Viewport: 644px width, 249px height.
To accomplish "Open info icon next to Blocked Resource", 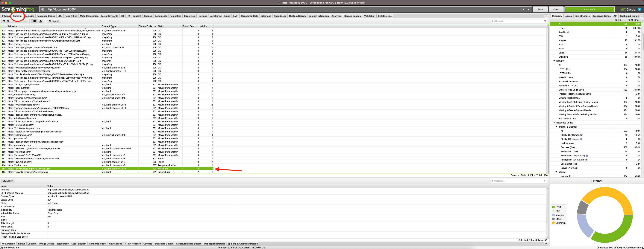I will click(581, 139).
